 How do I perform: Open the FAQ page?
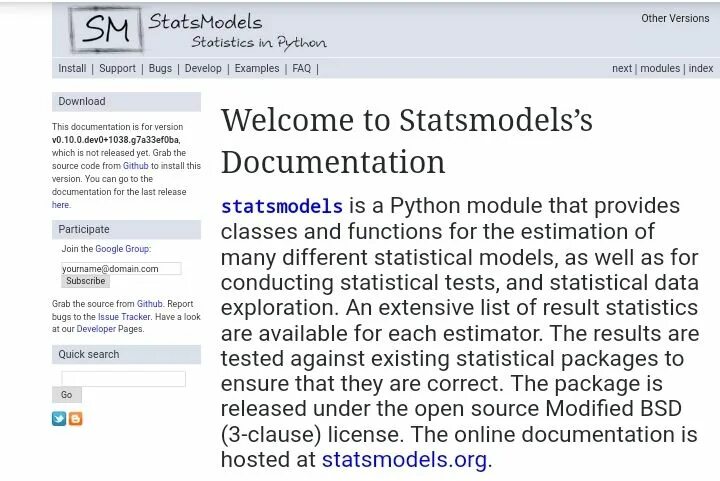point(302,68)
